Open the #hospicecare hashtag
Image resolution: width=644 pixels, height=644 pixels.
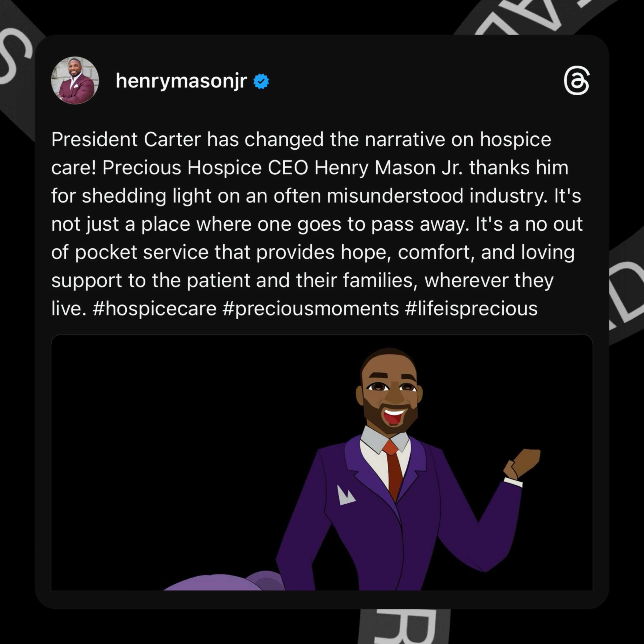(x=155, y=308)
